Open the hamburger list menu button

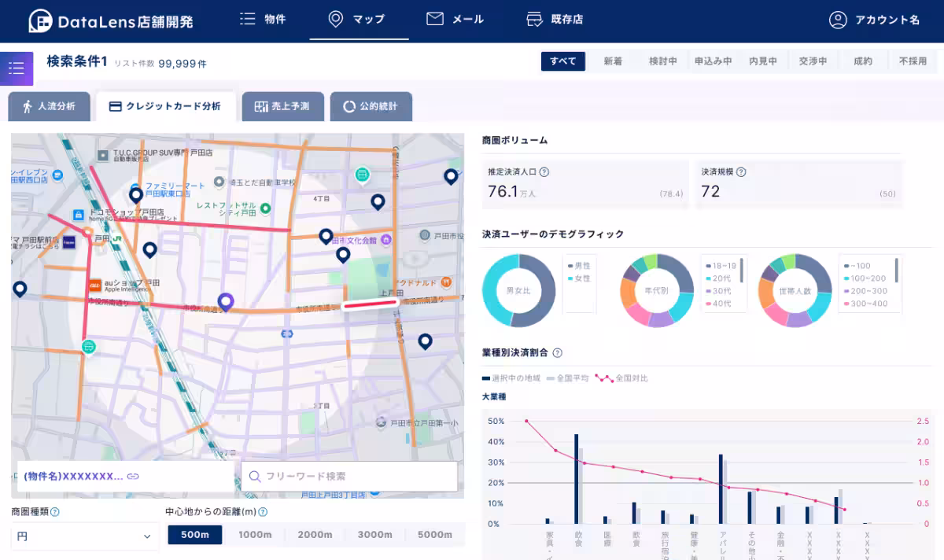(17, 68)
